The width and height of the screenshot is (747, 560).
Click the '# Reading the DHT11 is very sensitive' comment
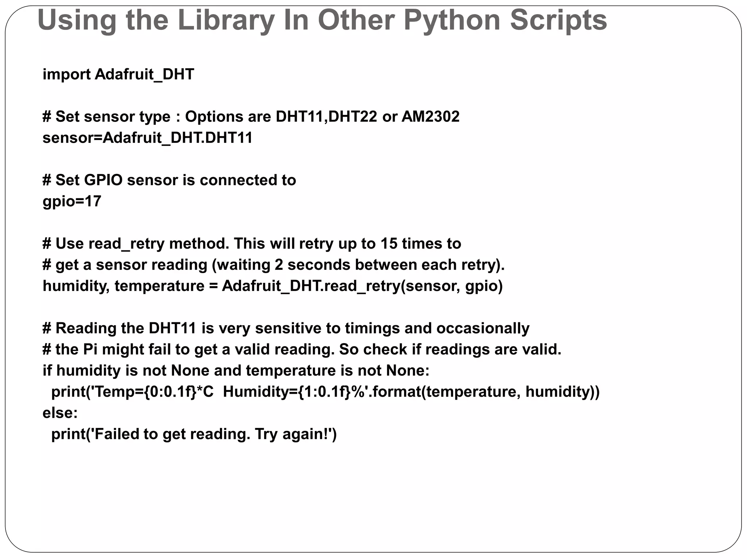click(x=286, y=328)
